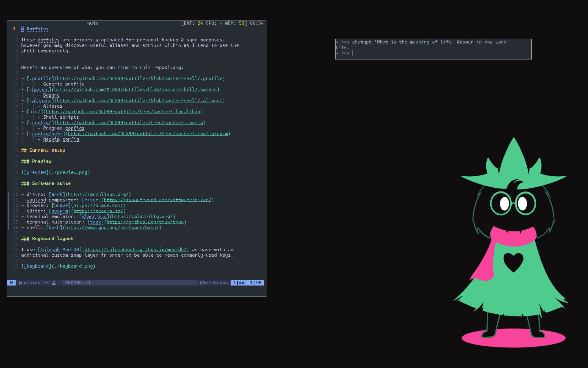Click the README.md filename in statusline
Screen dimensions: 588x368
pyautogui.click(x=77, y=283)
